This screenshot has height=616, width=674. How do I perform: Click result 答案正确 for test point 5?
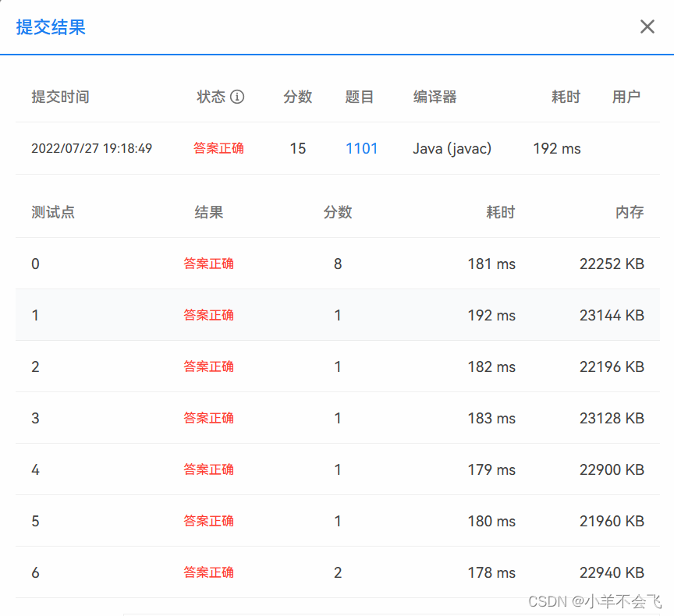point(208,521)
